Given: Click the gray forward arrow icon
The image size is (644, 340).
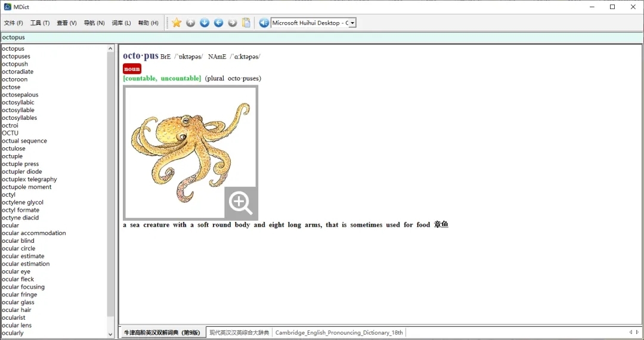Looking at the screenshot, I should [233, 23].
